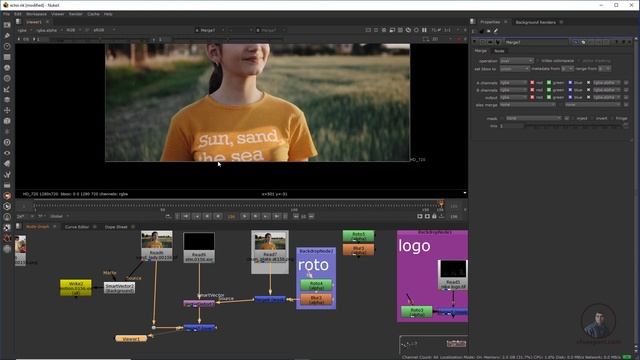Open the Particles nodes icon
This screenshot has width=640, height=360.
click(7, 131)
